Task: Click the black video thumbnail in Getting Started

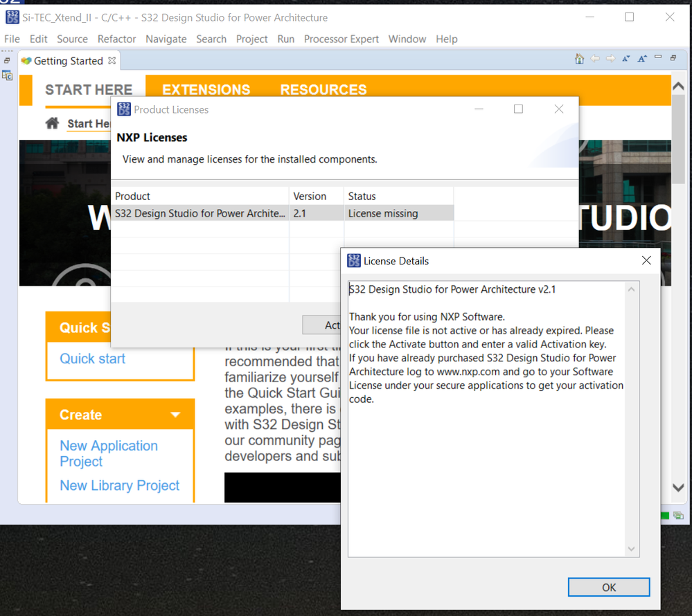Action: (x=283, y=487)
